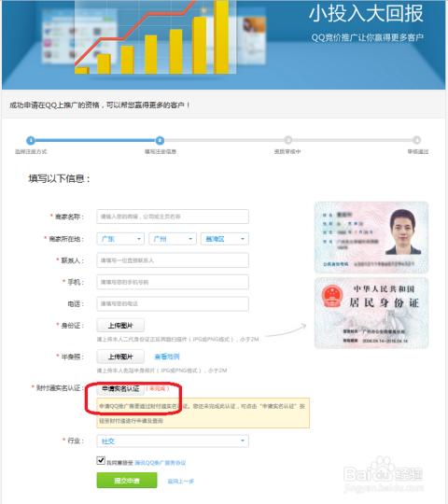Click the QQ竞价推广让你赢得更多客户 banner subtitle
The height and width of the screenshot is (504, 448).
coord(367,37)
